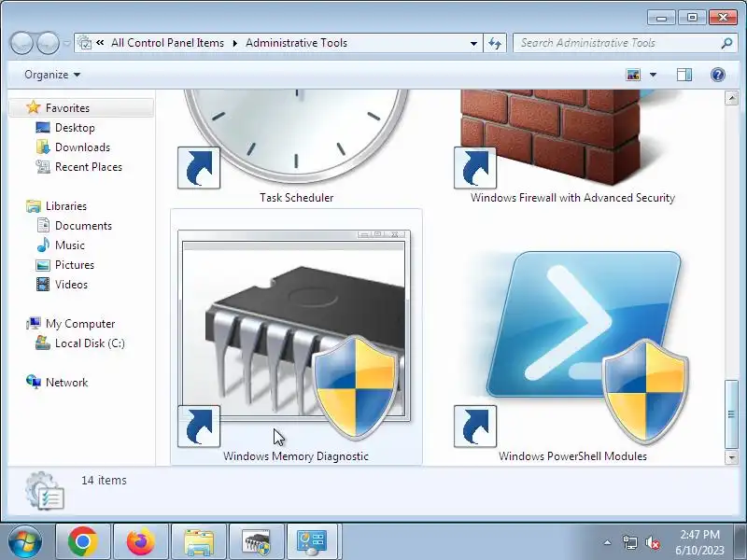The width and height of the screenshot is (747, 560).
Task: Click the Forward navigation button
Action: click(48, 43)
